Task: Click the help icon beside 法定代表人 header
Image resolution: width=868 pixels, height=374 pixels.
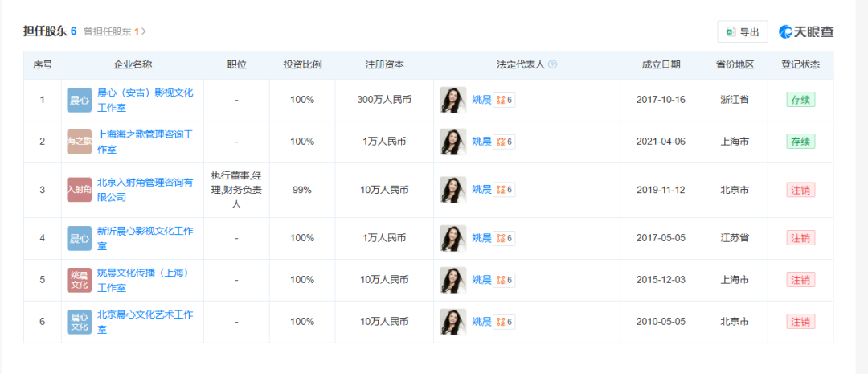Action: (552, 64)
